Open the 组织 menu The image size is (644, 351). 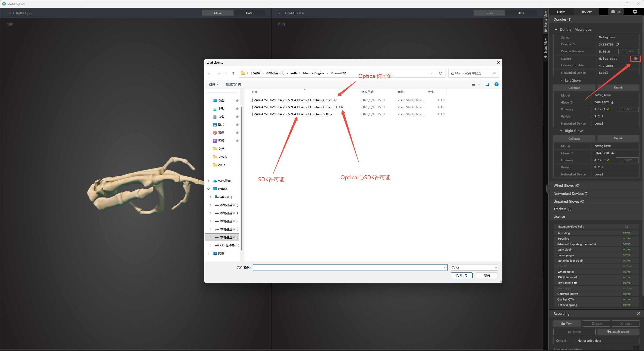click(x=213, y=84)
